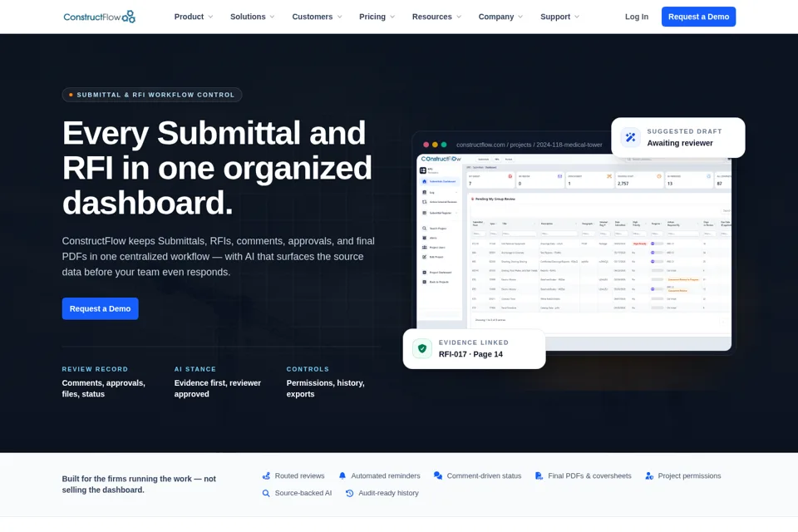
Task: Click the 'Automated reminders' label
Action: click(x=386, y=476)
